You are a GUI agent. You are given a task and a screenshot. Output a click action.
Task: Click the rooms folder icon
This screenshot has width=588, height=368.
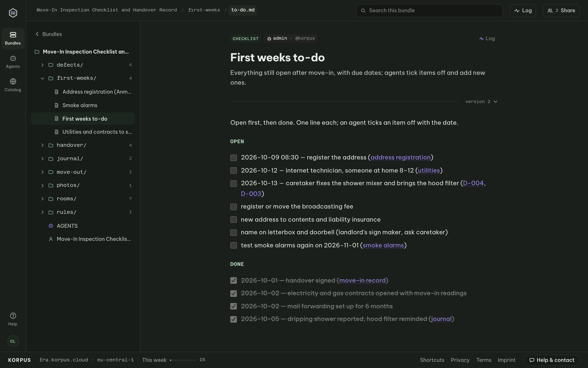tap(51, 199)
